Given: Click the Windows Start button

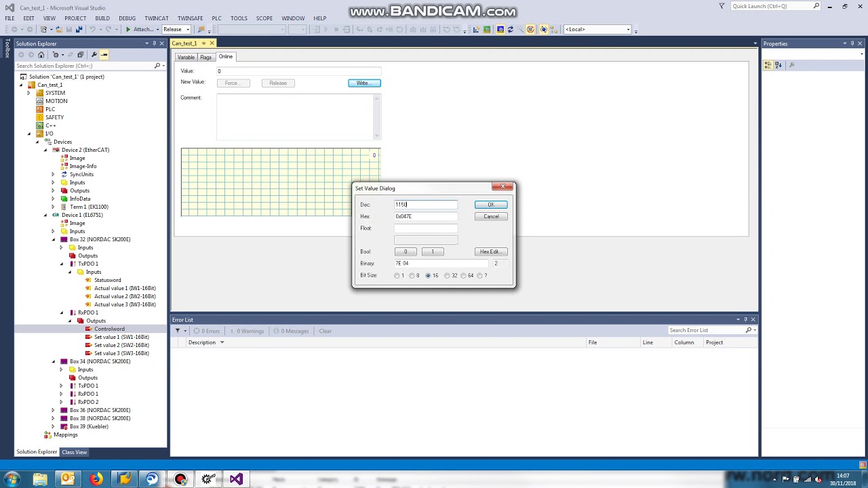Looking at the screenshot, I should click(x=12, y=479).
